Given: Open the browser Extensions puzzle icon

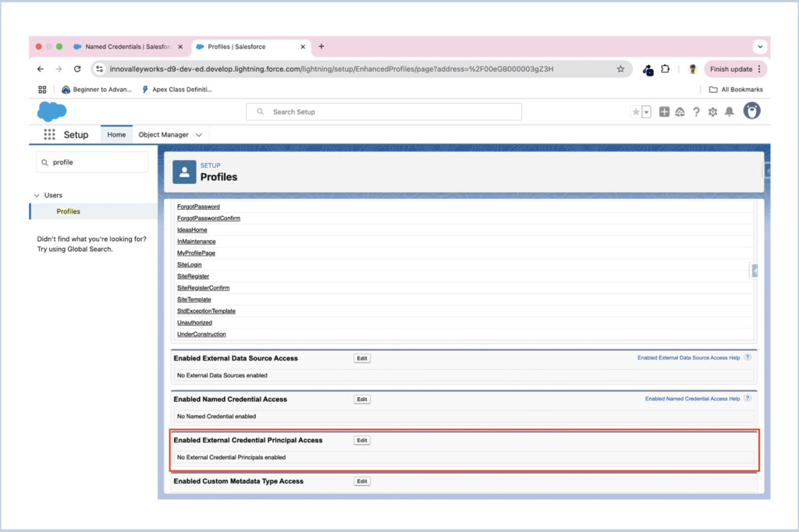Looking at the screenshot, I should pyautogui.click(x=665, y=69).
